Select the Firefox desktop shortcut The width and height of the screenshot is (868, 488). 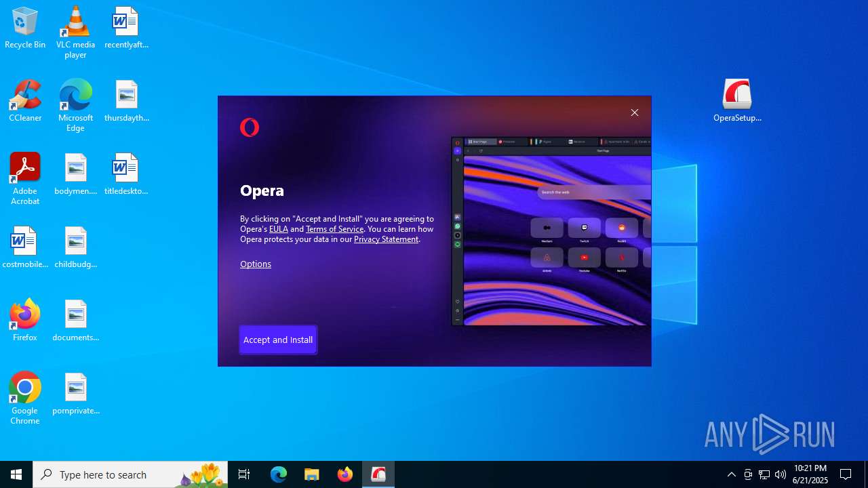[25, 321]
